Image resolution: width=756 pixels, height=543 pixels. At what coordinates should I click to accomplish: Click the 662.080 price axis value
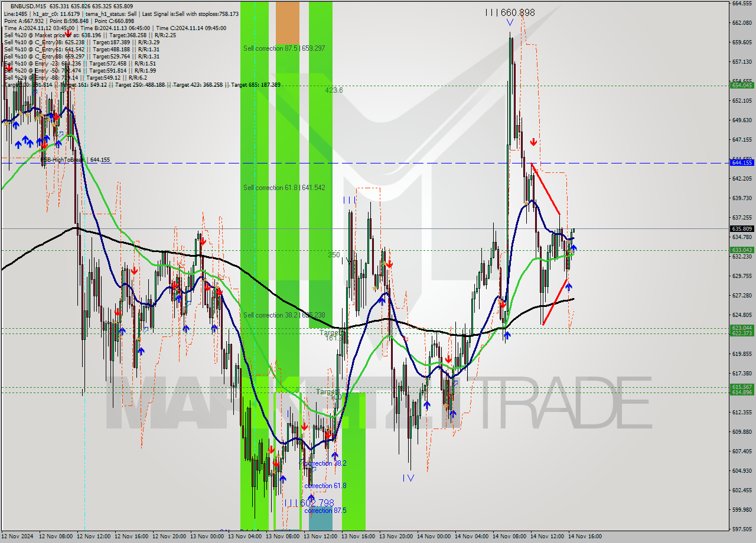[x=742, y=22]
